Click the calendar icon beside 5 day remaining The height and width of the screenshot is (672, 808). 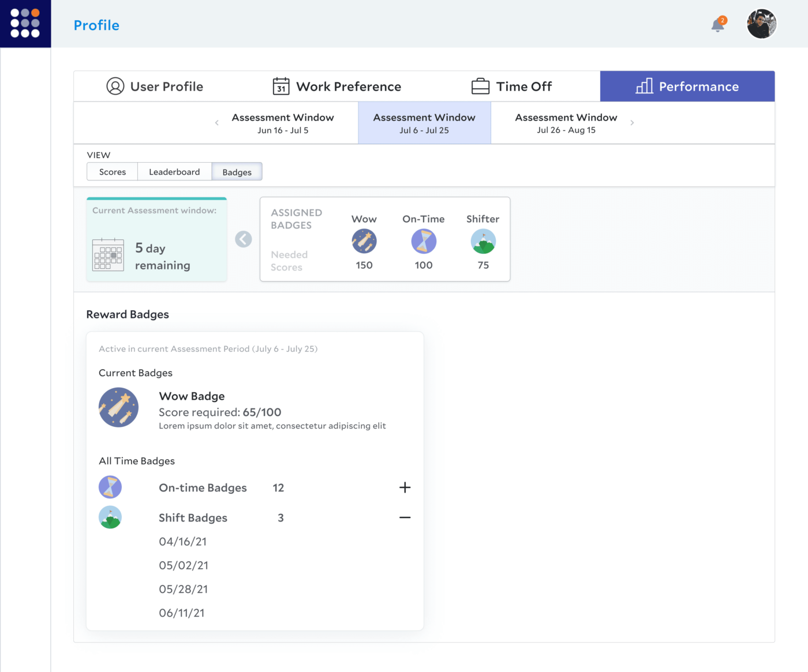[109, 254]
